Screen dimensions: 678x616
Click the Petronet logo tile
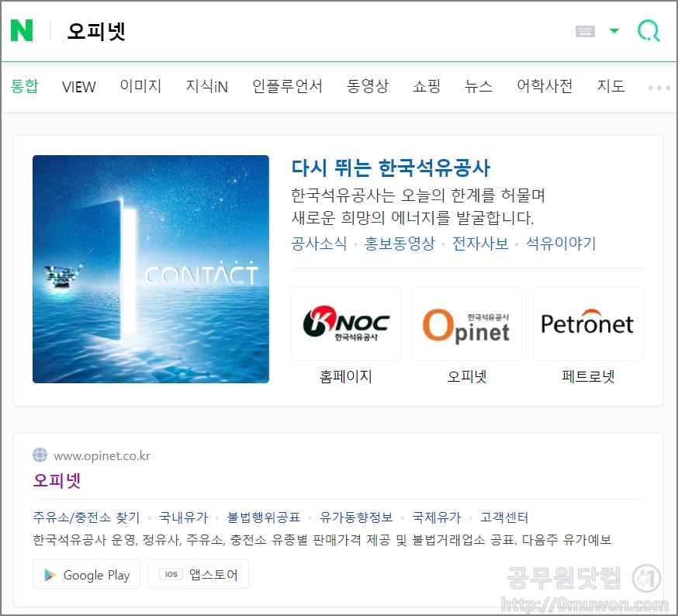[588, 324]
